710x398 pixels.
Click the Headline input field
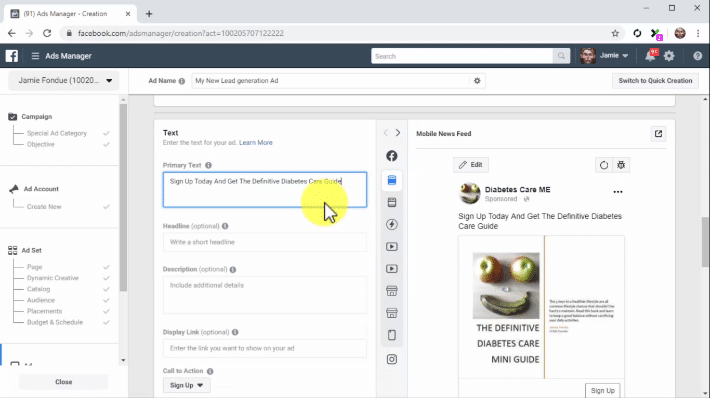point(264,242)
